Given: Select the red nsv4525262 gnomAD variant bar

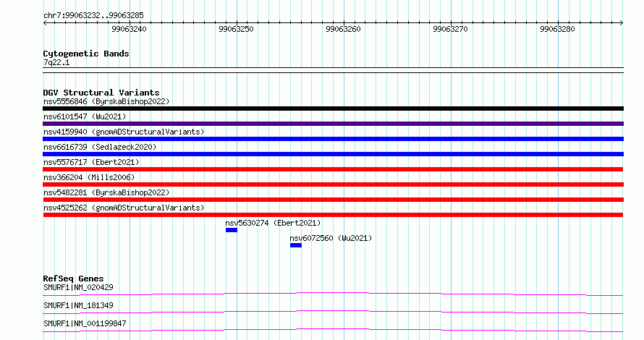Looking at the screenshot, I should pyautogui.click(x=333, y=215).
